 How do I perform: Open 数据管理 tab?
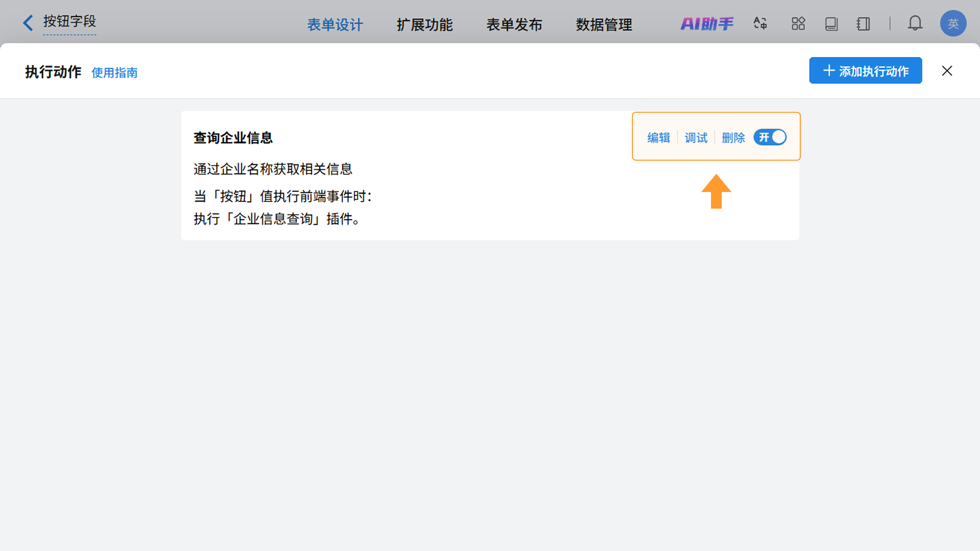(x=604, y=25)
